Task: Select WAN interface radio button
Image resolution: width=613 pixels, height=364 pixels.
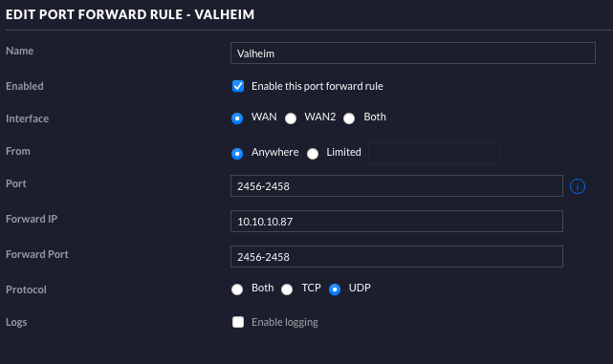Action: 237,118
